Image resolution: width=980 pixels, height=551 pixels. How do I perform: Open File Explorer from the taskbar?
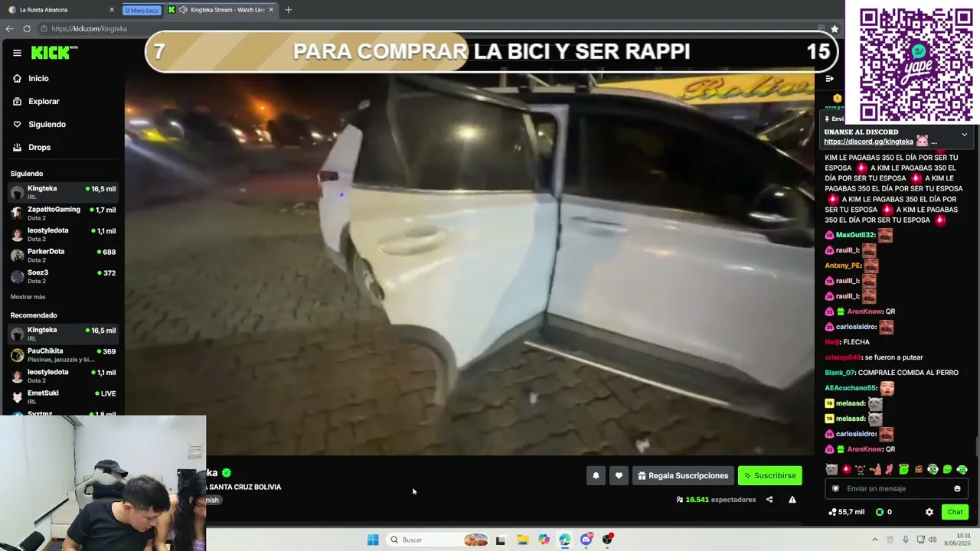point(522,540)
